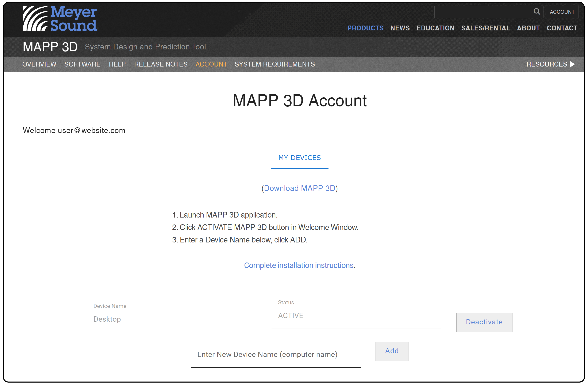
Task: Open the EDUCATION menu
Action: point(435,28)
